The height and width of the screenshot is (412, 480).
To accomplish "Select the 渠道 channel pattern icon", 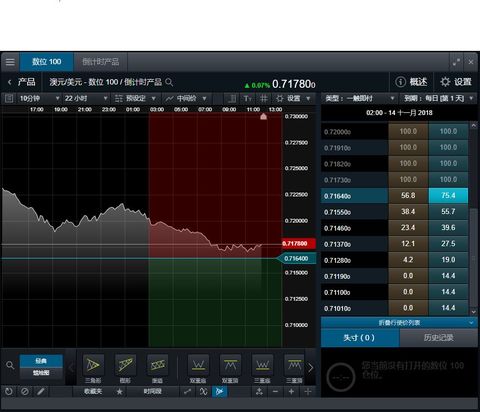I will (157, 365).
